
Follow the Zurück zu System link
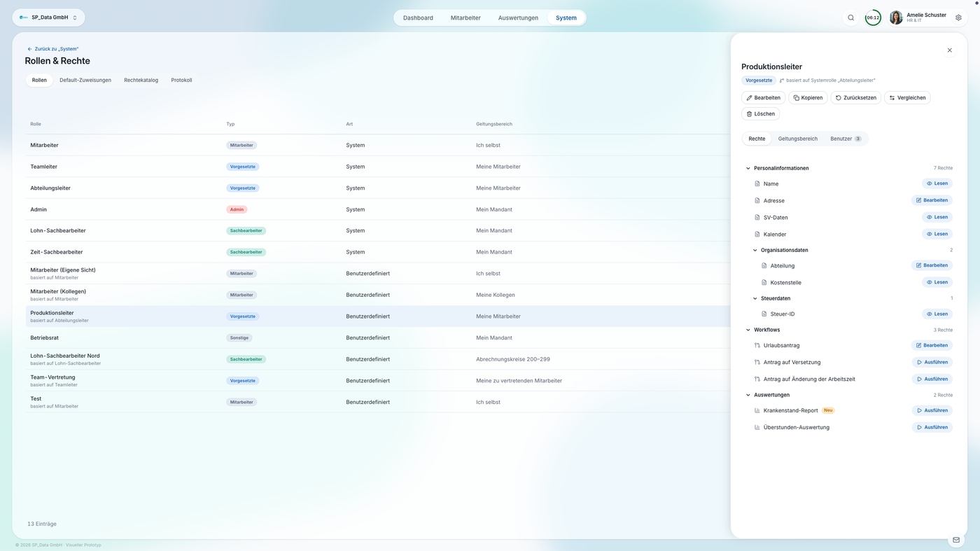[52, 49]
